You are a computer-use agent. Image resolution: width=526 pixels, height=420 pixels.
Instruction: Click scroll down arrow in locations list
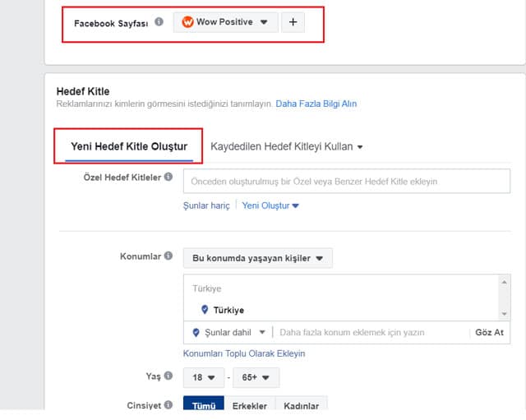click(504, 314)
